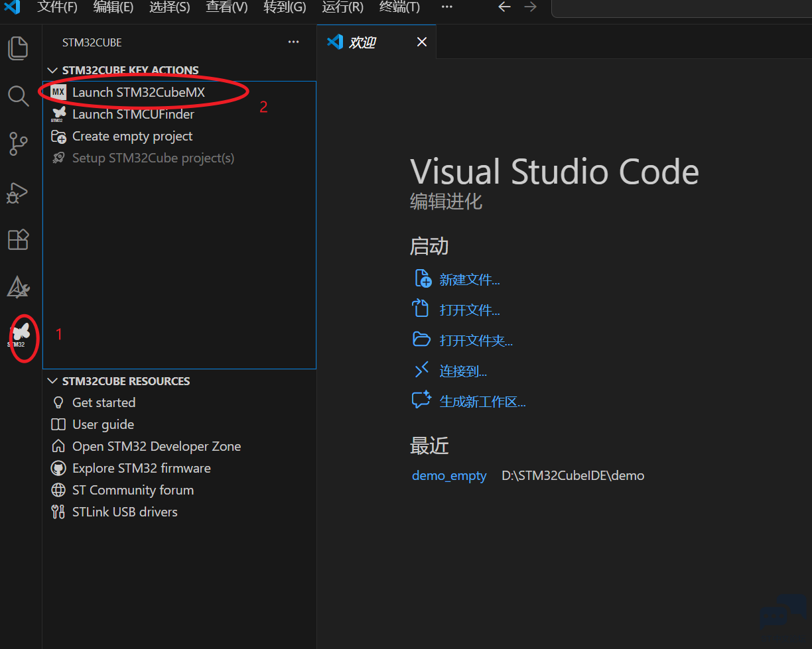Open the Source Control view

click(18, 144)
